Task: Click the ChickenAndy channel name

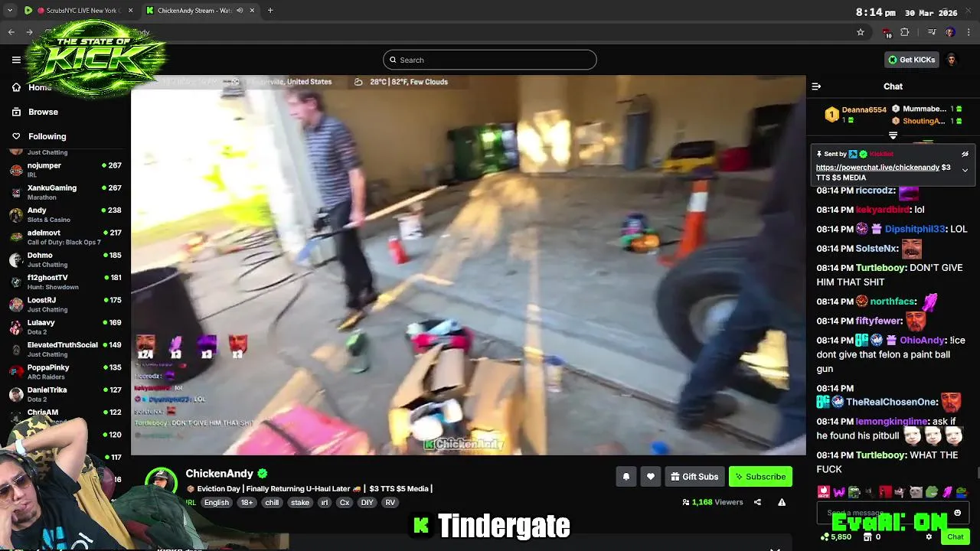Action: 219,473
